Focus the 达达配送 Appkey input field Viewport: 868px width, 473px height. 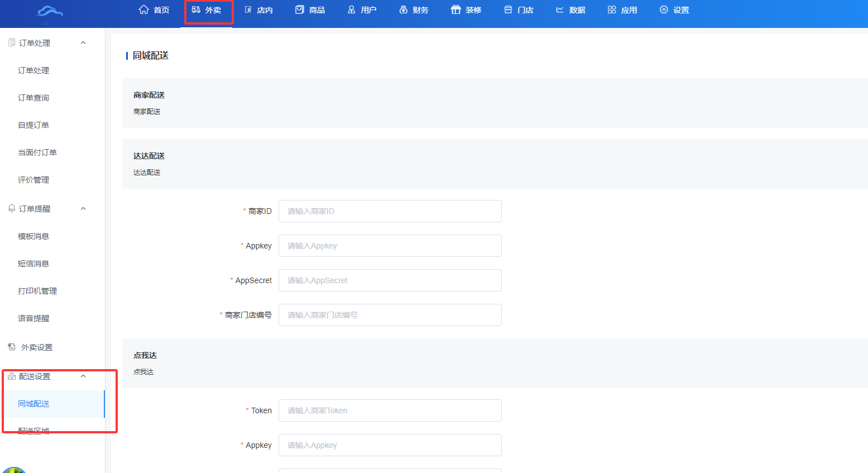pyautogui.click(x=390, y=246)
